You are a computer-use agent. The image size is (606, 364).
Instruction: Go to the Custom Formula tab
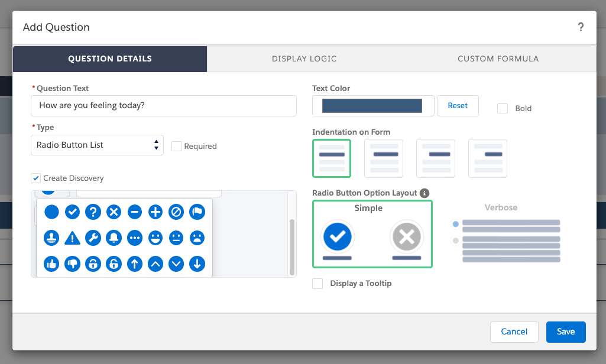[x=498, y=58]
